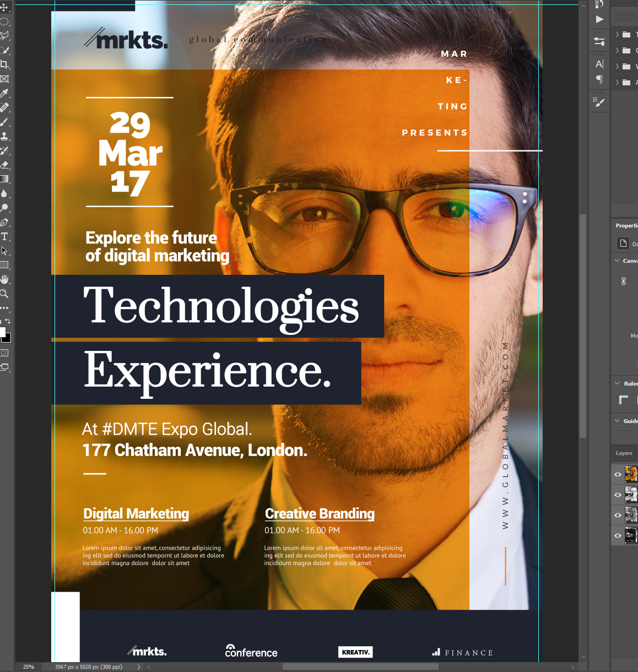Collapse the Canvas section
The image size is (638, 672).
[x=617, y=261]
